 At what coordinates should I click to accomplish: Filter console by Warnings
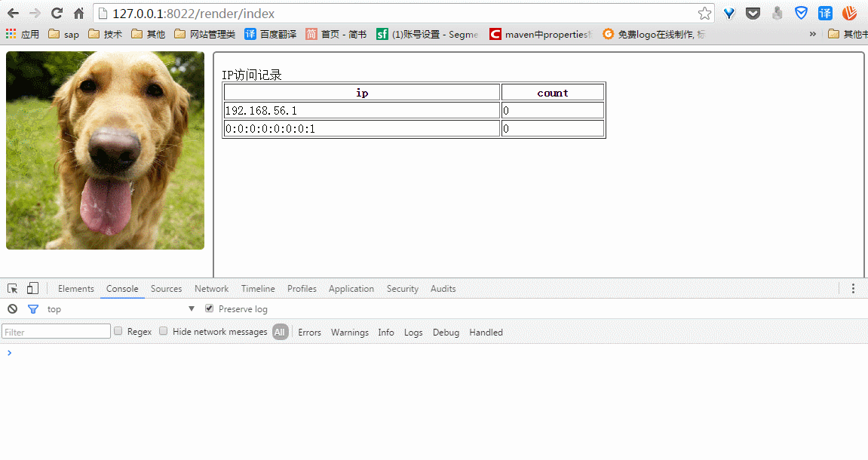pyautogui.click(x=350, y=332)
